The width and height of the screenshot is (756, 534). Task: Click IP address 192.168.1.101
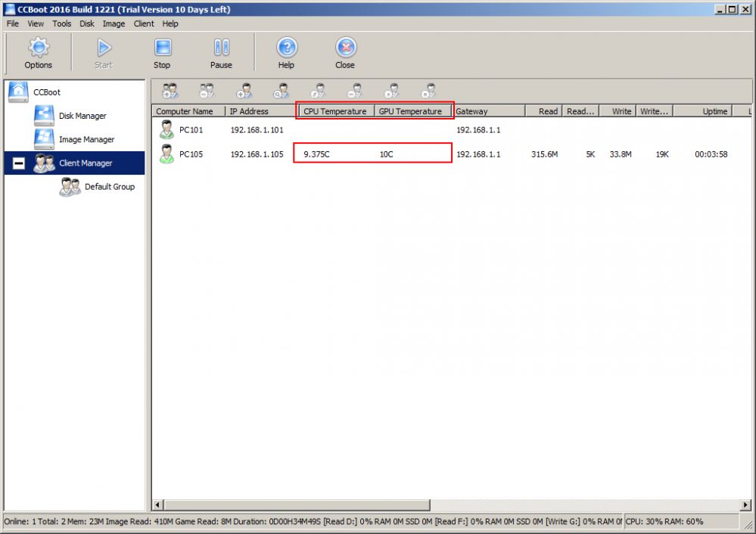(257, 130)
